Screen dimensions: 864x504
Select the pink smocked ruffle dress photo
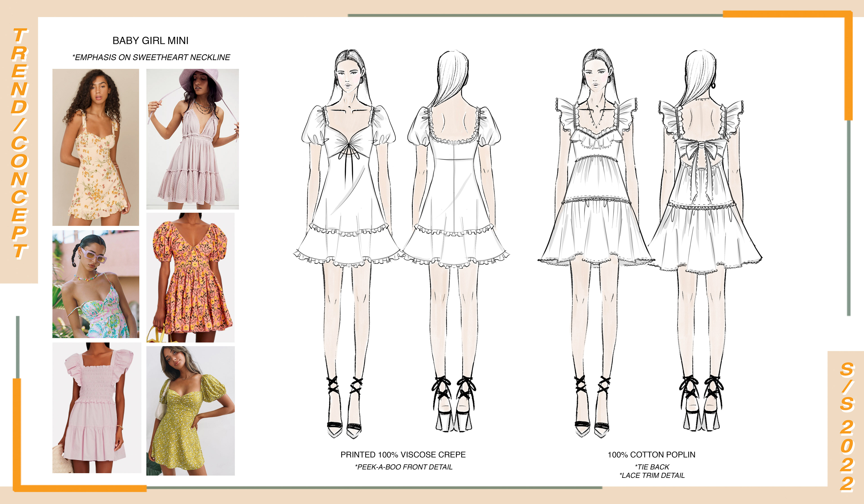(96, 408)
